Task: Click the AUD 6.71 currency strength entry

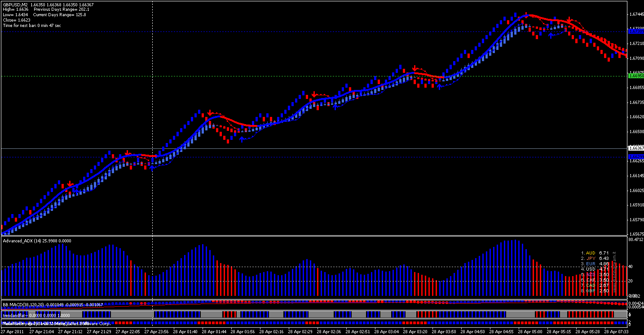Action: (x=595, y=253)
